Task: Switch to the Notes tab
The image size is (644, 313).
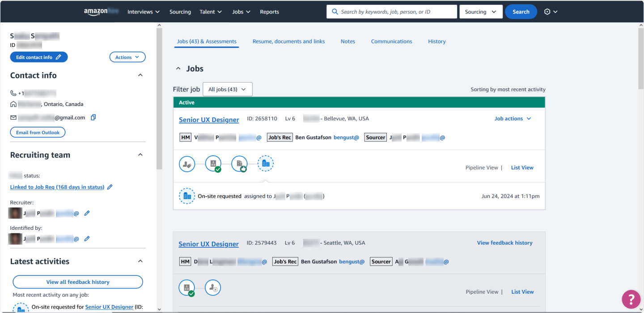Action: click(x=348, y=42)
